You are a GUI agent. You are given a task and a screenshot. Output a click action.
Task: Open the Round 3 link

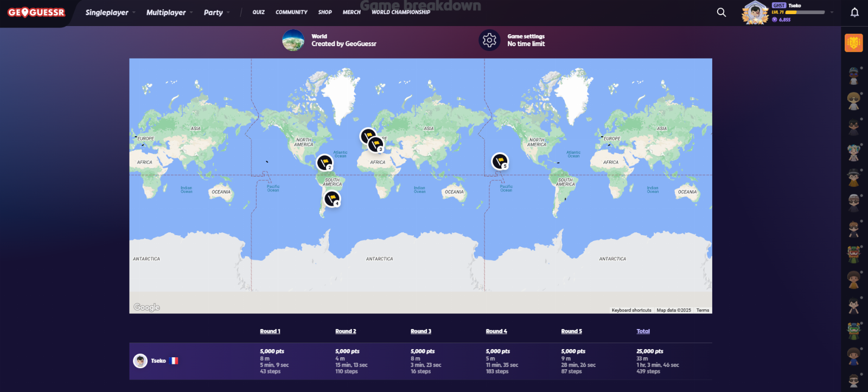(x=420, y=331)
